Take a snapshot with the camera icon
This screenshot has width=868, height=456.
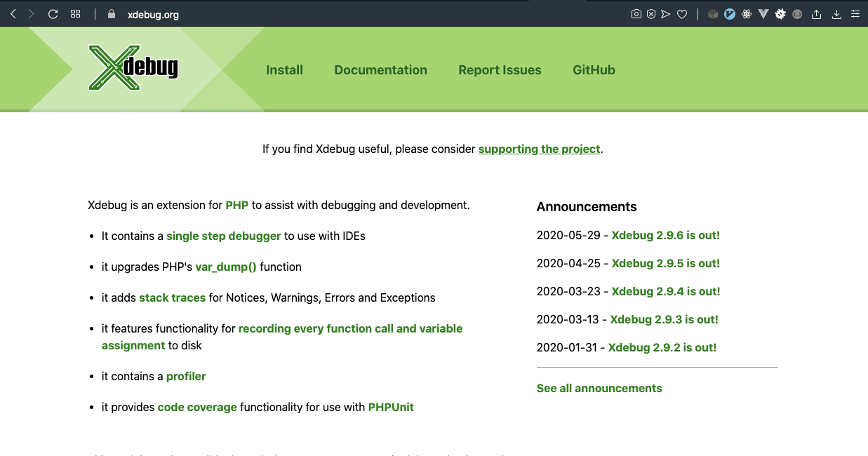click(x=636, y=14)
